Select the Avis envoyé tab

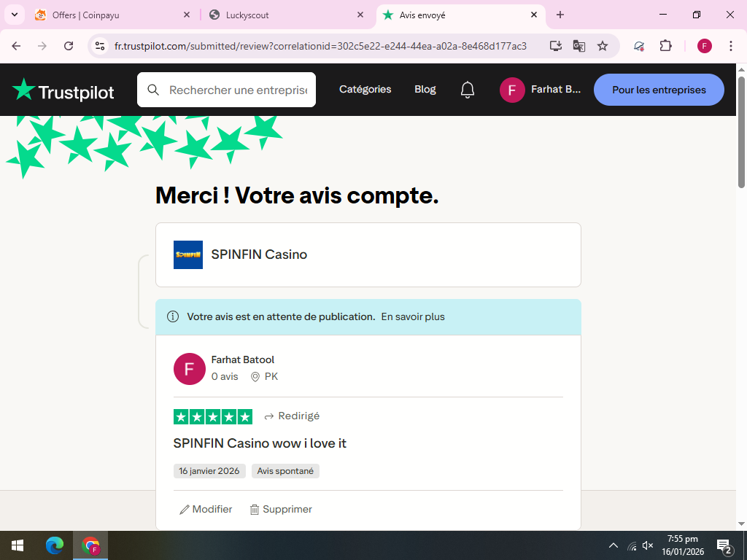tap(460, 15)
